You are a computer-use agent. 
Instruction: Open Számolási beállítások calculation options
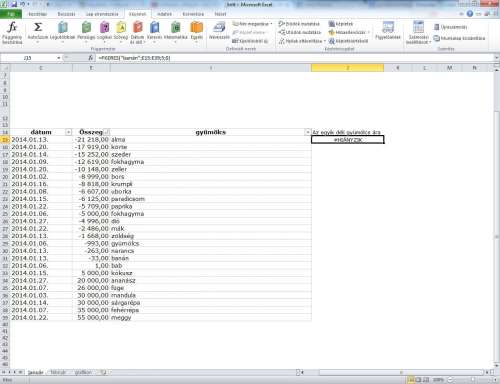tap(419, 33)
